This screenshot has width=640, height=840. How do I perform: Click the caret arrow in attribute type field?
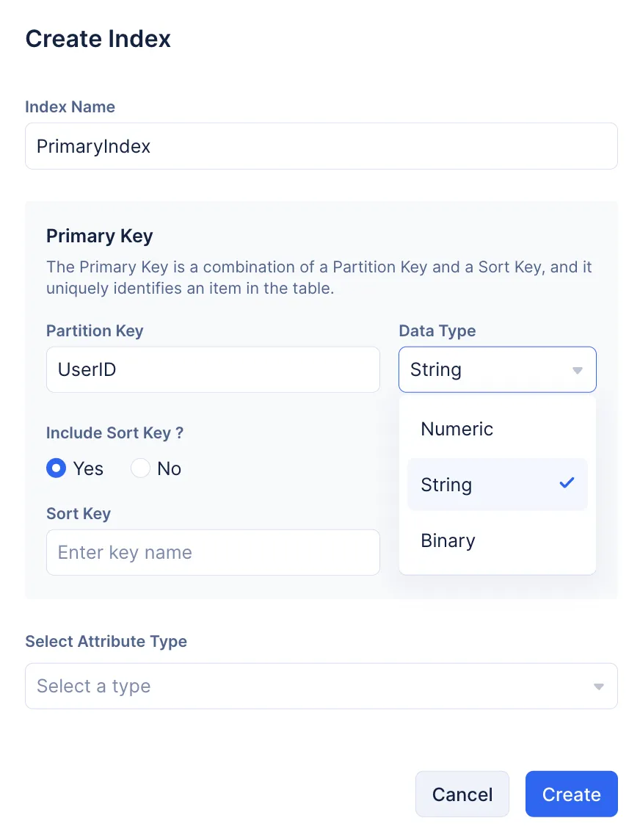(599, 687)
